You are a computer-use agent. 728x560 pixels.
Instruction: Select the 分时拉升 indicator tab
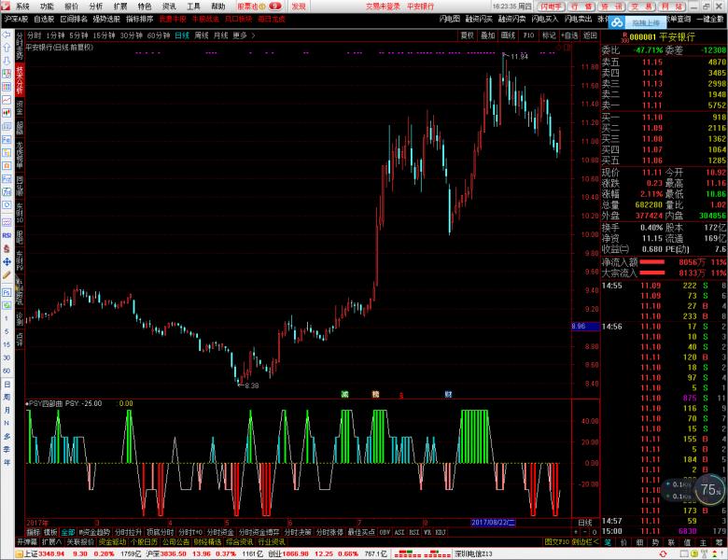tap(128, 532)
